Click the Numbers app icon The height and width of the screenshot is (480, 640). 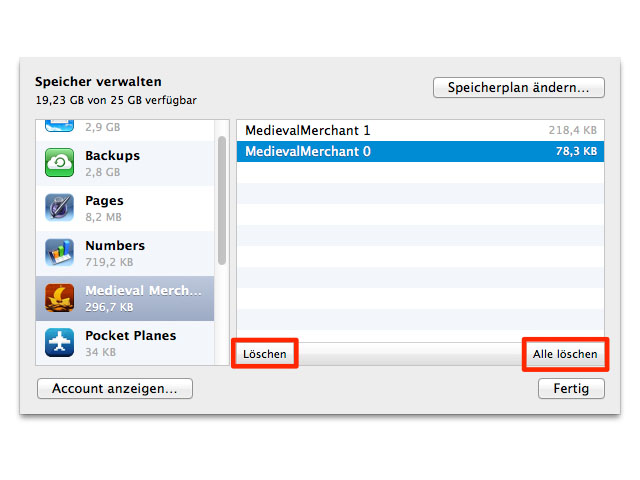(x=59, y=253)
